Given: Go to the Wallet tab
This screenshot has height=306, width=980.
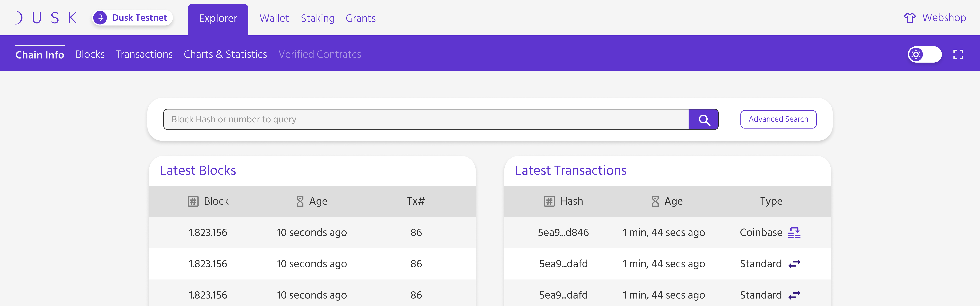Looking at the screenshot, I should (x=274, y=18).
